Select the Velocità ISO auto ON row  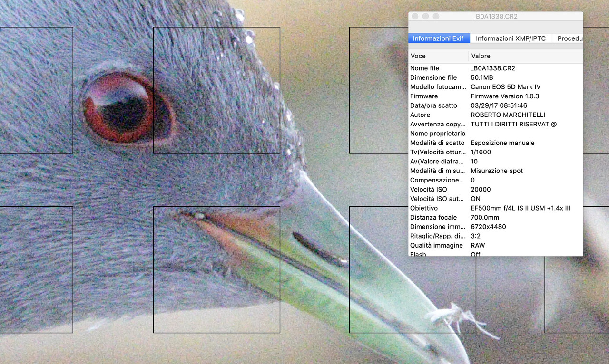pos(496,199)
